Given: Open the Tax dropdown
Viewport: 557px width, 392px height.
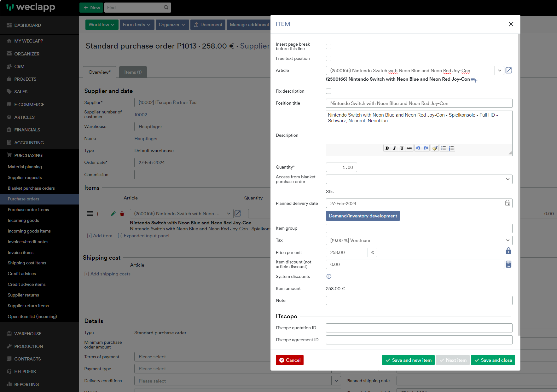Looking at the screenshot, I should (x=508, y=240).
